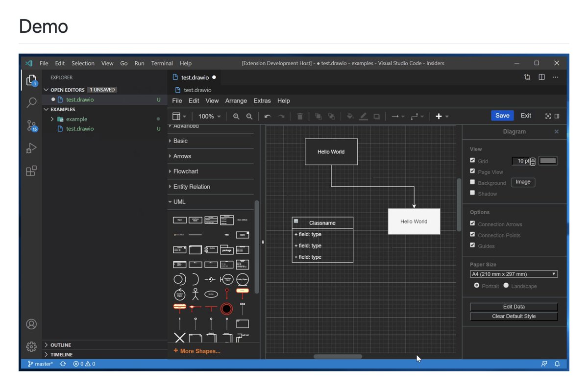Open the Explorer icon in activity bar
The image size is (588, 392).
pos(31,80)
